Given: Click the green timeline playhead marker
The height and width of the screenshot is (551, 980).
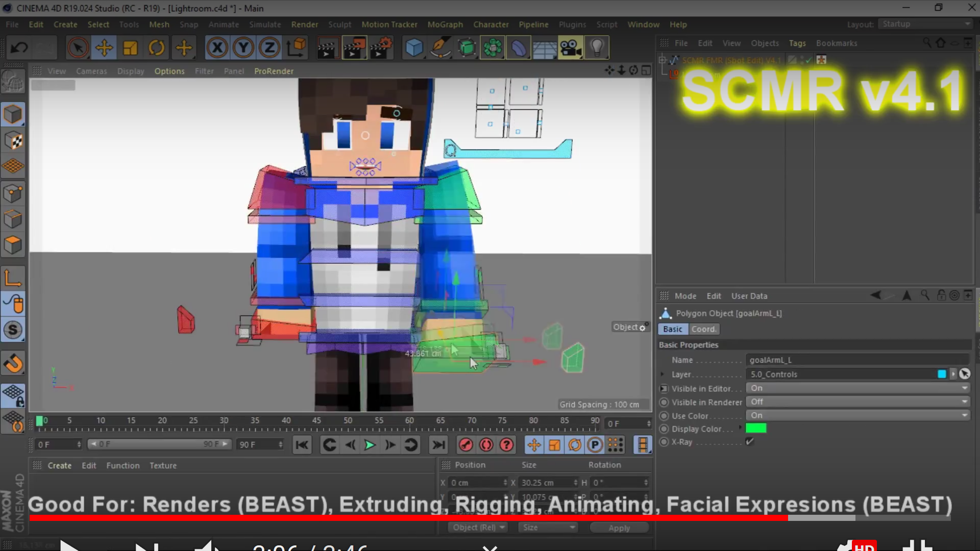Looking at the screenshot, I should pyautogui.click(x=39, y=421).
